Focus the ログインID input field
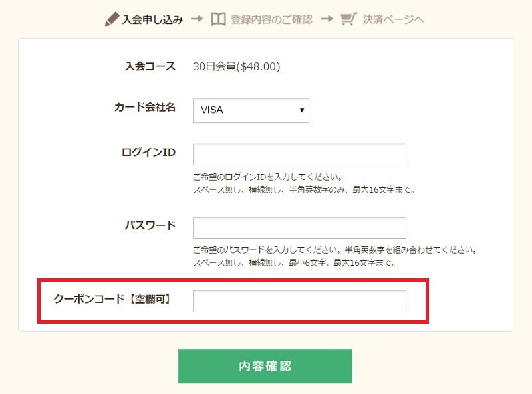The image size is (532, 394). [x=299, y=154]
